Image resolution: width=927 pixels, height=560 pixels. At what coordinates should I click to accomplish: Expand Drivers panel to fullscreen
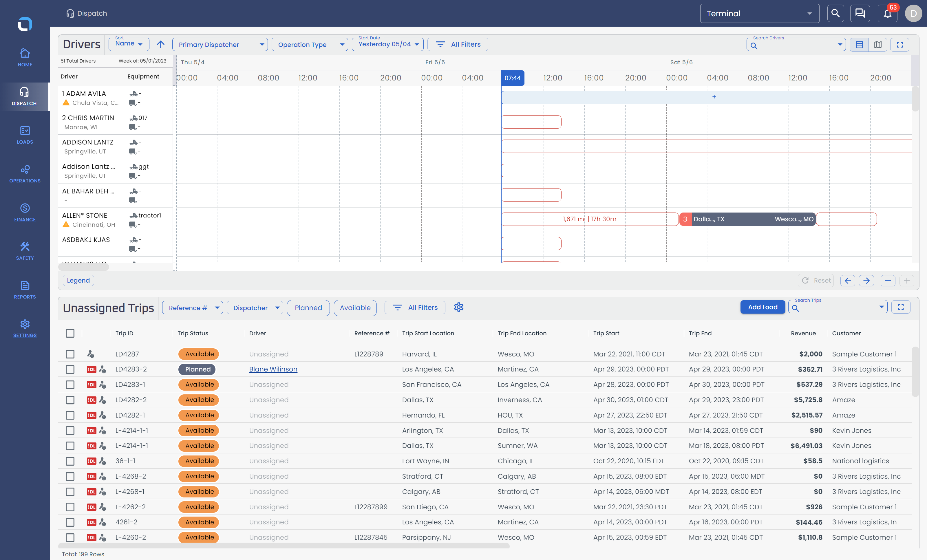coord(900,45)
